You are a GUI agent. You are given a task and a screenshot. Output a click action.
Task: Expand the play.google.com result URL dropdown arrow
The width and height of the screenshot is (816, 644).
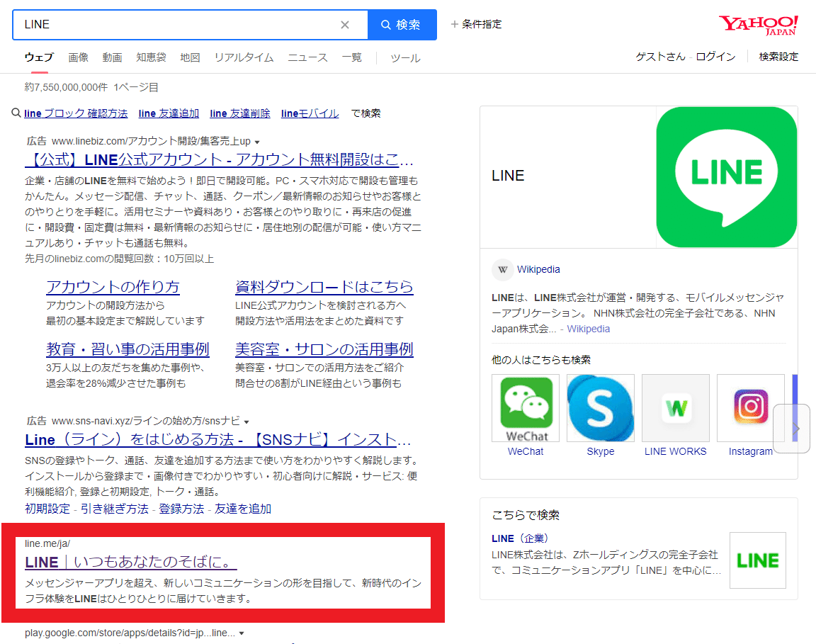tap(242, 633)
